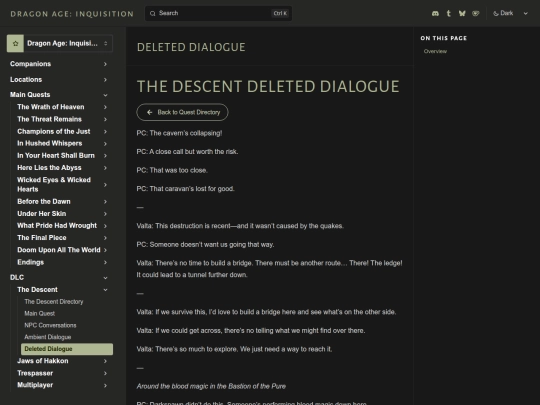Open the Discord icon link

click(435, 13)
